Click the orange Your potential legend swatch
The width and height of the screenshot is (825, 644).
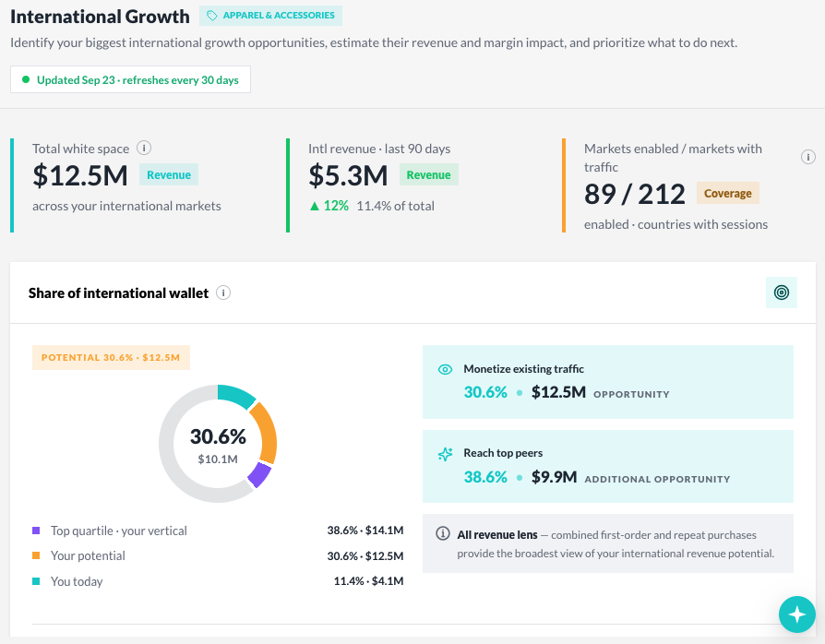coord(36,555)
